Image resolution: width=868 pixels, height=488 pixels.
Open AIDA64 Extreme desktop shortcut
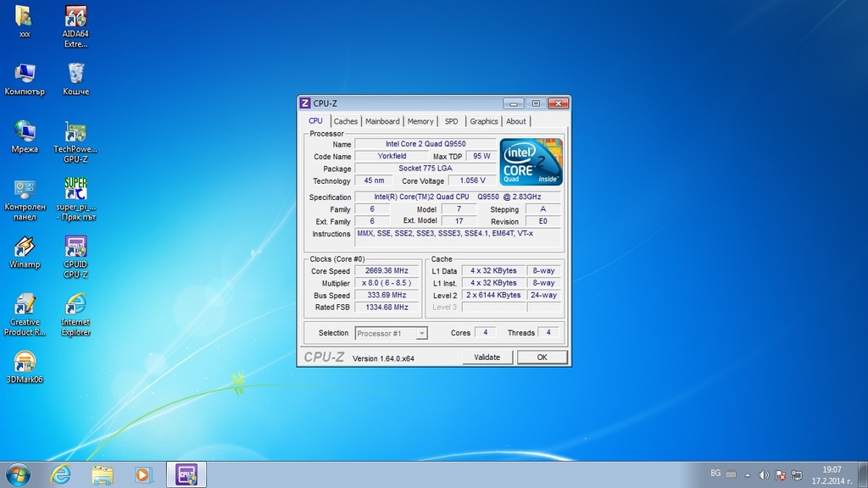(x=75, y=26)
